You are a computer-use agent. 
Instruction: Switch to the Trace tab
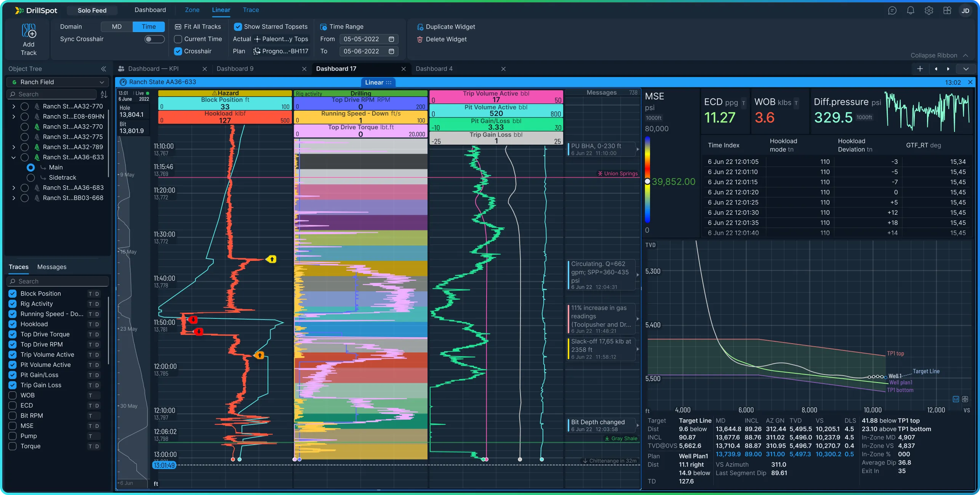coord(251,10)
